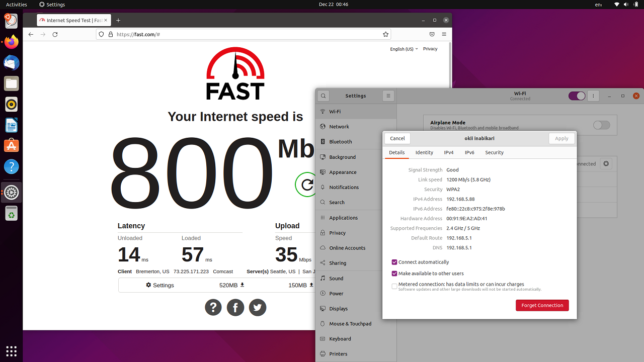Viewport: 644px width, 362px height.
Task: Switch to the Identity tab
Action: [x=424, y=152]
